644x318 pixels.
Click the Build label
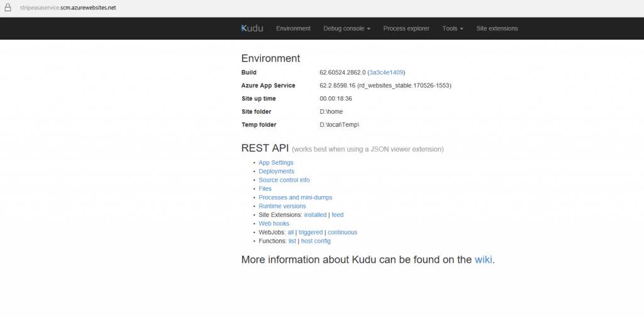click(x=249, y=72)
